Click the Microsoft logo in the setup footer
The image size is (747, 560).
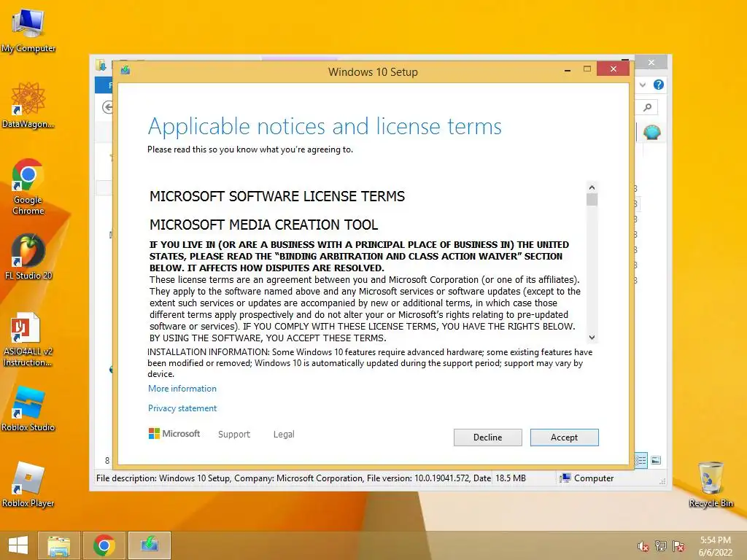coord(174,434)
